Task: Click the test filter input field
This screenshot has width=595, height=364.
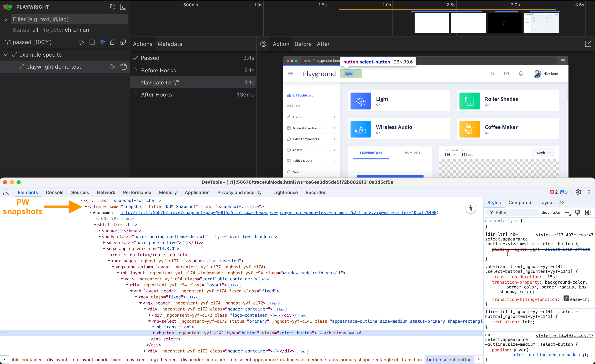Action: click(69, 19)
